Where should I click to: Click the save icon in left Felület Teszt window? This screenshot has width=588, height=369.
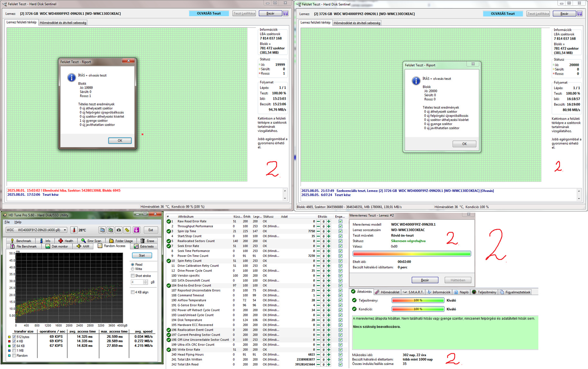pyautogui.click(x=285, y=14)
